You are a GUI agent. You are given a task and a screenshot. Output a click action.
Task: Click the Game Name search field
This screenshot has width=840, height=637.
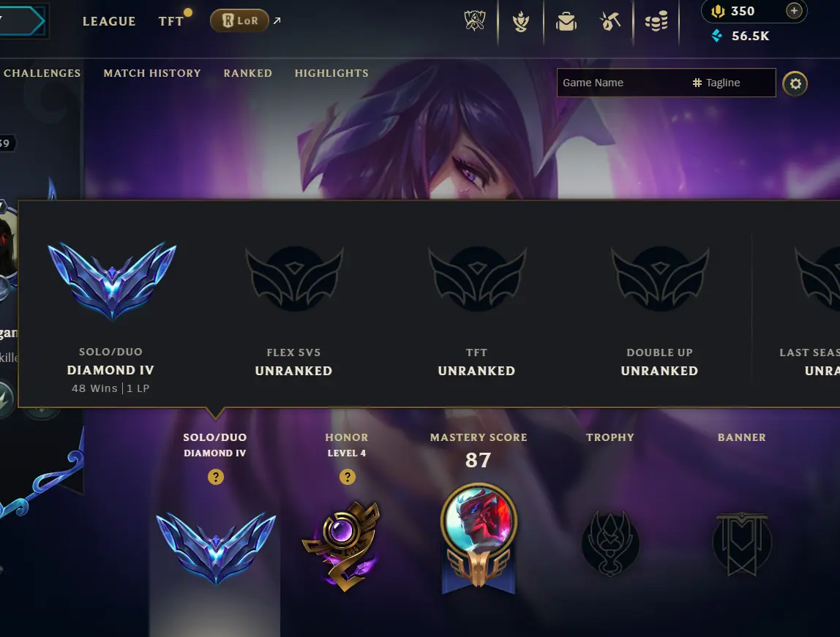(x=621, y=83)
